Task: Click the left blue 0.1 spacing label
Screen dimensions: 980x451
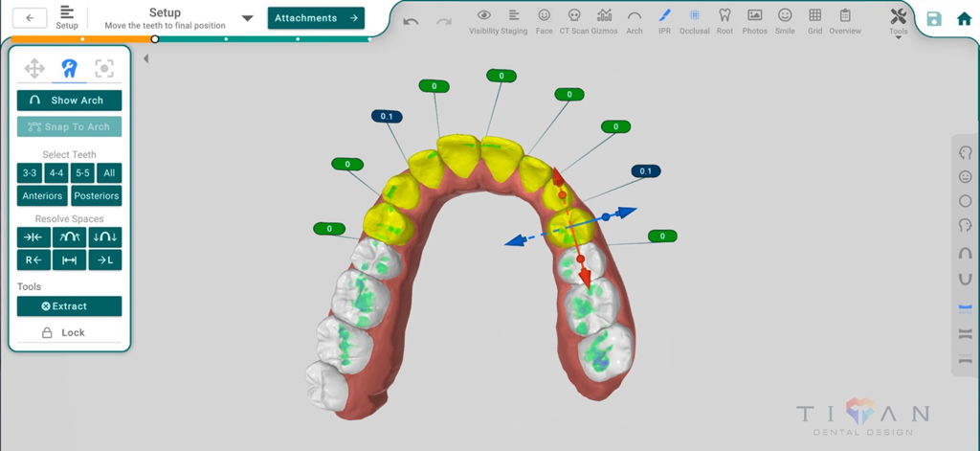Action: click(x=387, y=117)
